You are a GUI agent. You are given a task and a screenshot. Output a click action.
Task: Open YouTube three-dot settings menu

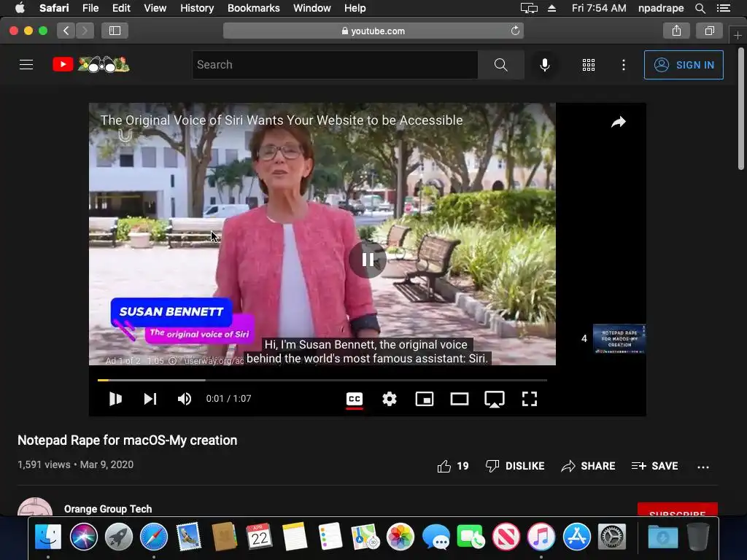click(x=624, y=65)
